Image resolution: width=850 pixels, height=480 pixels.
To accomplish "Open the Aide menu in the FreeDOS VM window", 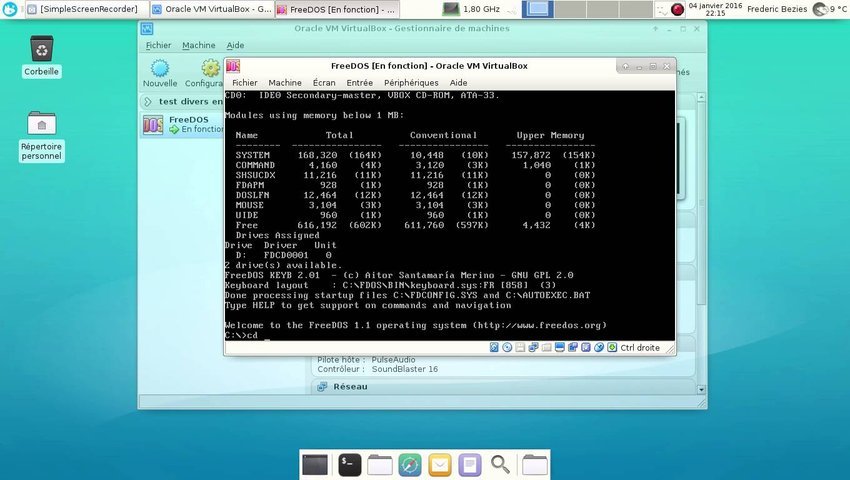I will point(458,82).
